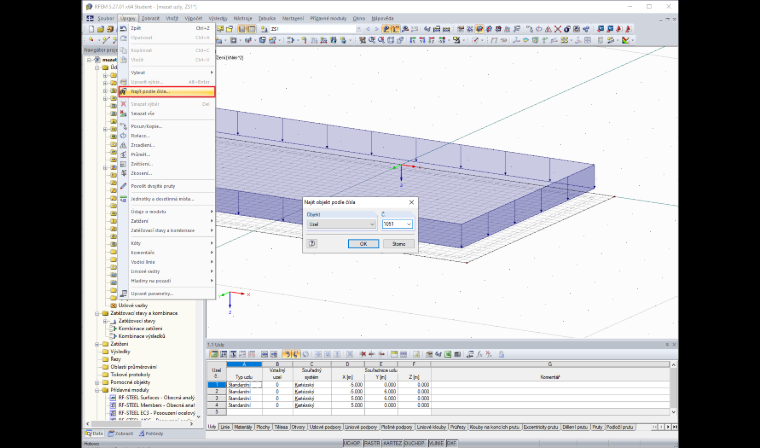
Task: Expand the Zatížení tree node
Action: (97, 344)
